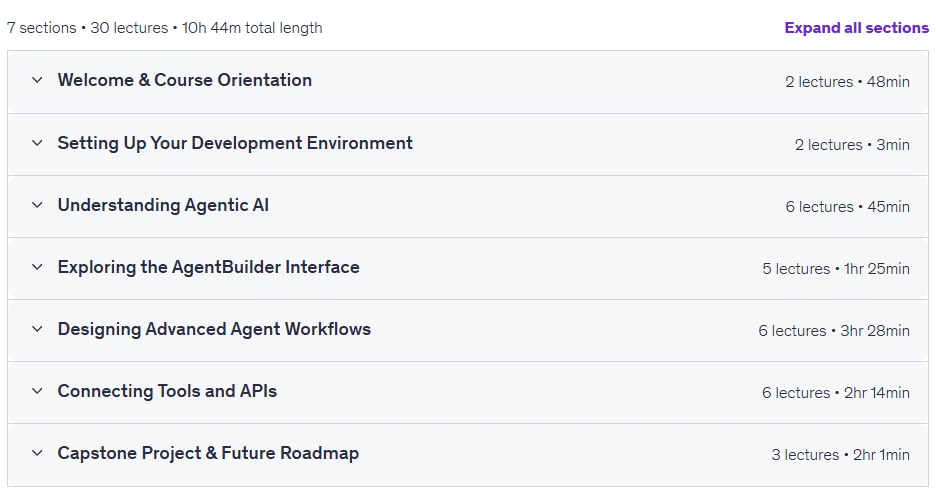This screenshot has height=494, width=936.
Task: Open Capstone Project & Future Roadmap heading
Action: coord(208,453)
